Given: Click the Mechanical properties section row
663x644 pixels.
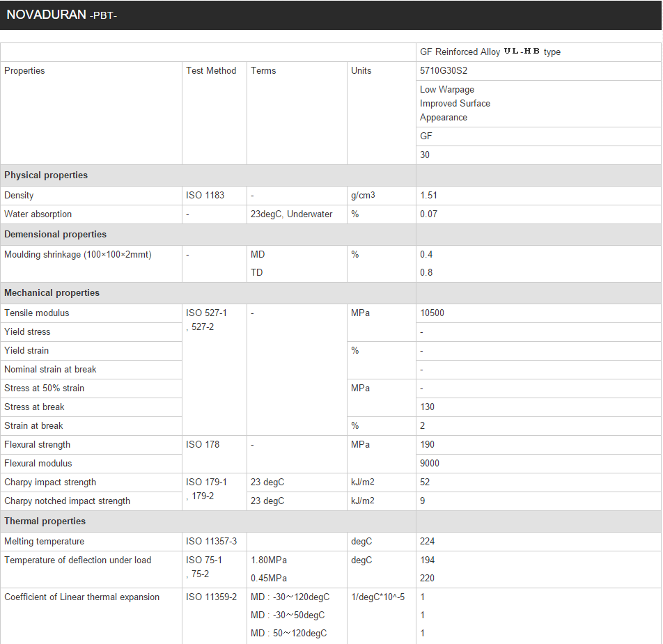Looking at the screenshot, I should [331, 293].
